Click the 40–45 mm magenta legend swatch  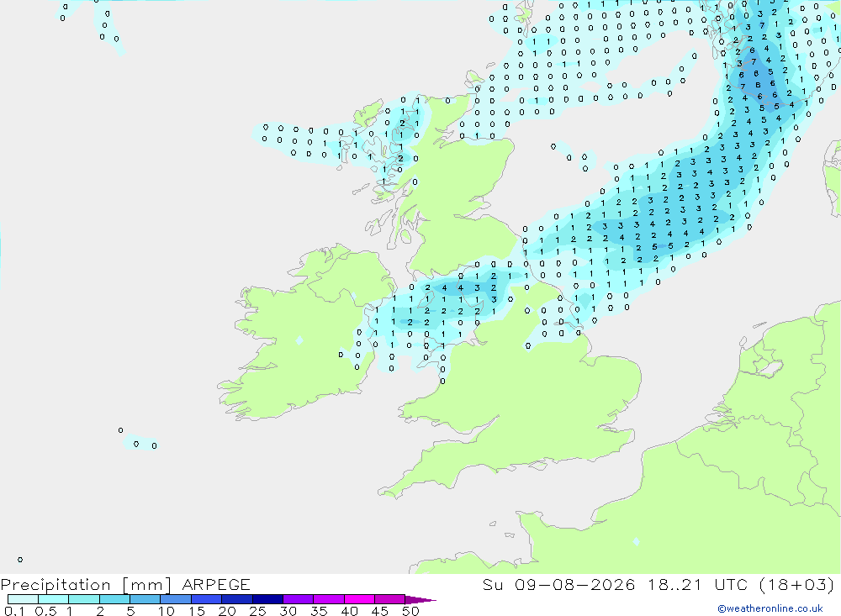tap(359, 599)
